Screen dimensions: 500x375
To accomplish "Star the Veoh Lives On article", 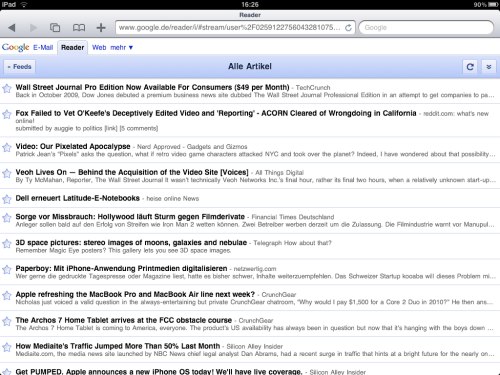I will [x=7, y=173].
